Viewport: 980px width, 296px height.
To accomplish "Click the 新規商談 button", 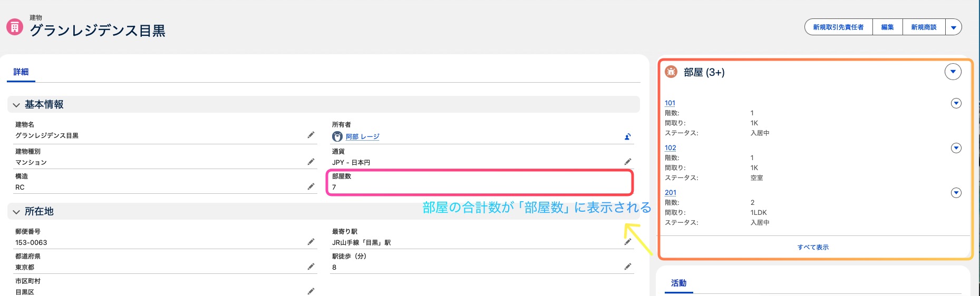I will 924,27.
